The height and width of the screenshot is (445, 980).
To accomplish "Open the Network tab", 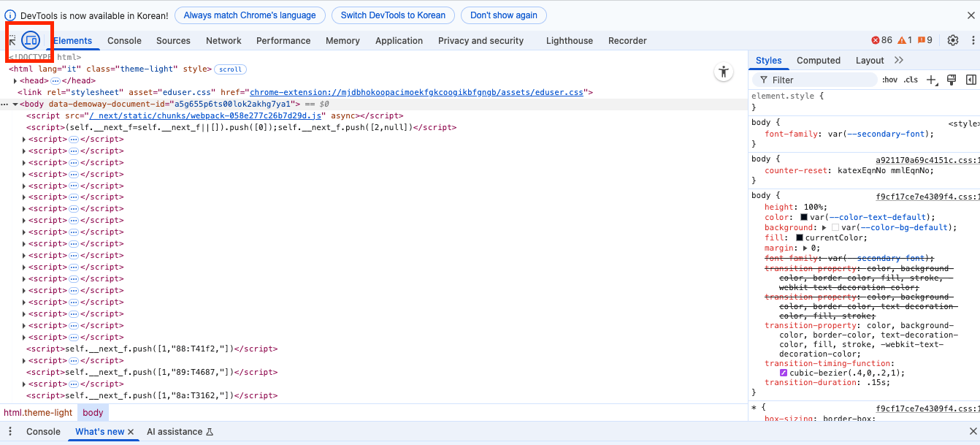I will (x=223, y=41).
